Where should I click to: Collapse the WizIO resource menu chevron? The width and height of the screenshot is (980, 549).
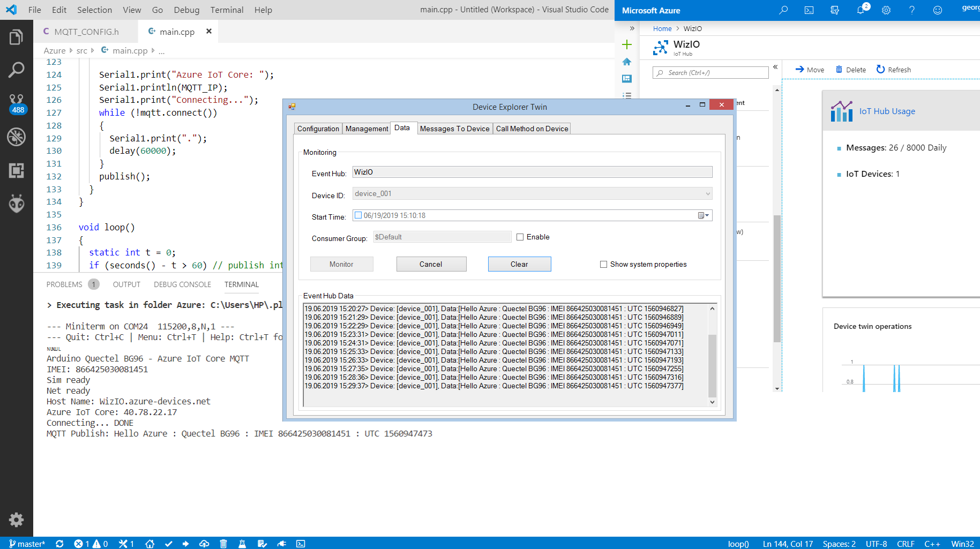click(775, 67)
